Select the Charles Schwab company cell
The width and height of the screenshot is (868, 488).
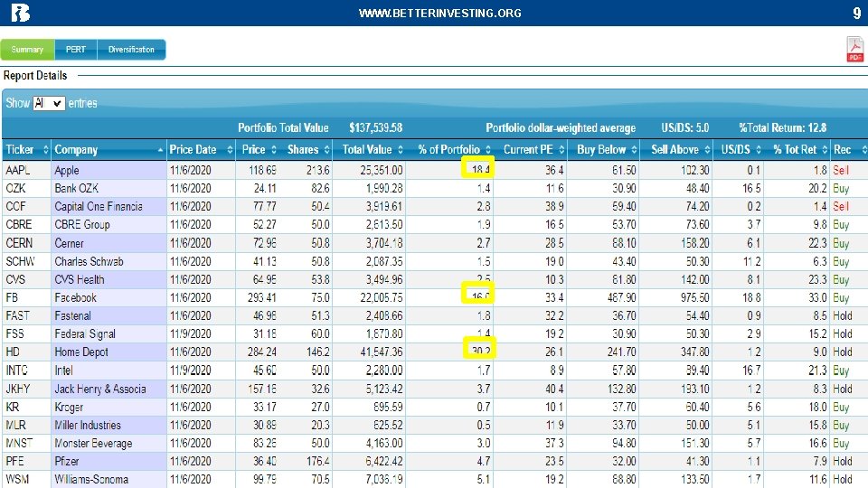[x=108, y=261]
